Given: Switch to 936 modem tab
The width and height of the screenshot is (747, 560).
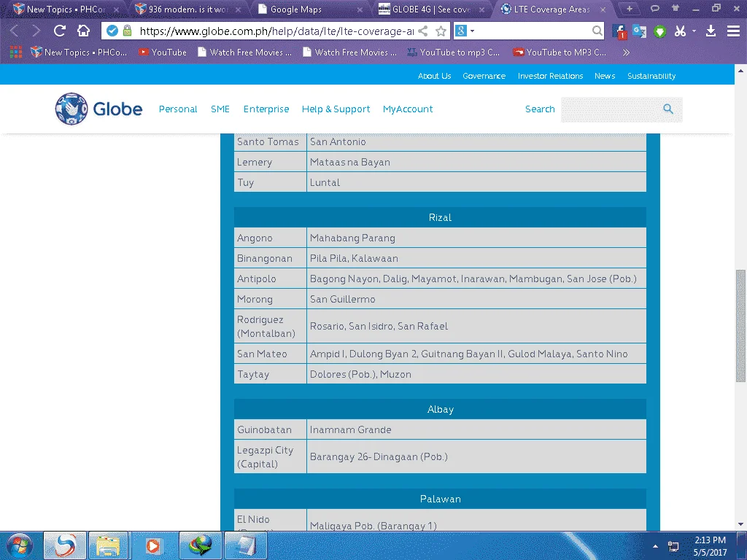Looking at the screenshot, I should tap(188, 9).
